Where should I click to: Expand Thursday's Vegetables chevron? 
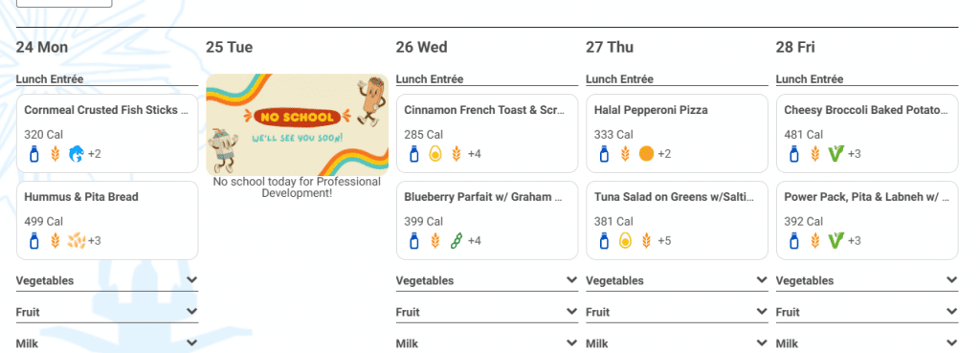click(762, 280)
